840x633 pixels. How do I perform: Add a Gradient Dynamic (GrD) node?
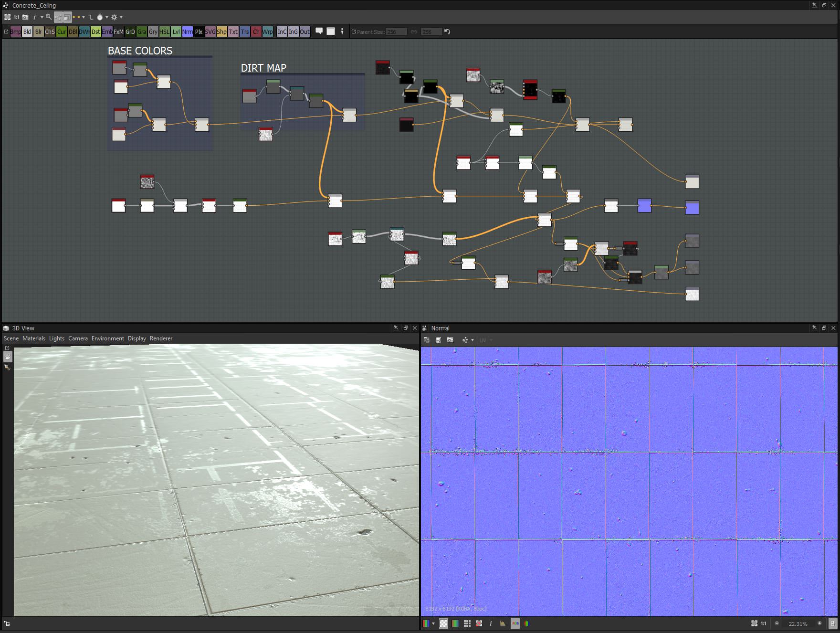pyautogui.click(x=130, y=32)
